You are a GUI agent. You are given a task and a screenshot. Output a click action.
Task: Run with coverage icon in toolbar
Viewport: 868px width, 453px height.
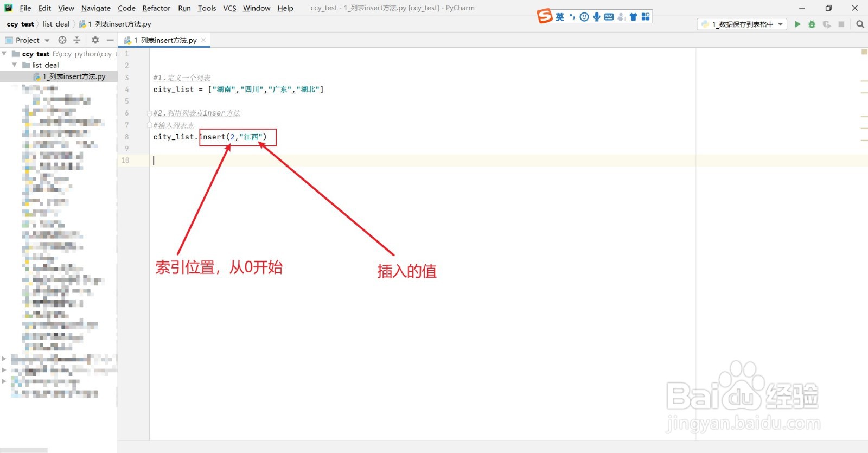pos(827,24)
